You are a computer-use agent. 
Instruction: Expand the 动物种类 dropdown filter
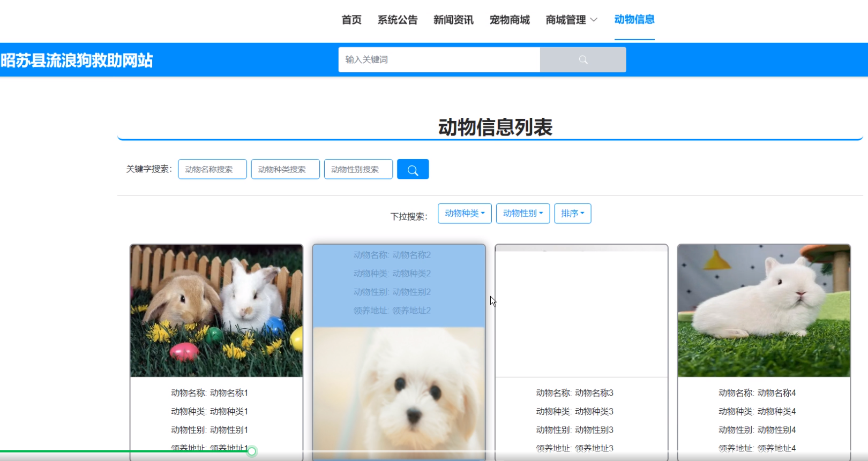tap(465, 213)
